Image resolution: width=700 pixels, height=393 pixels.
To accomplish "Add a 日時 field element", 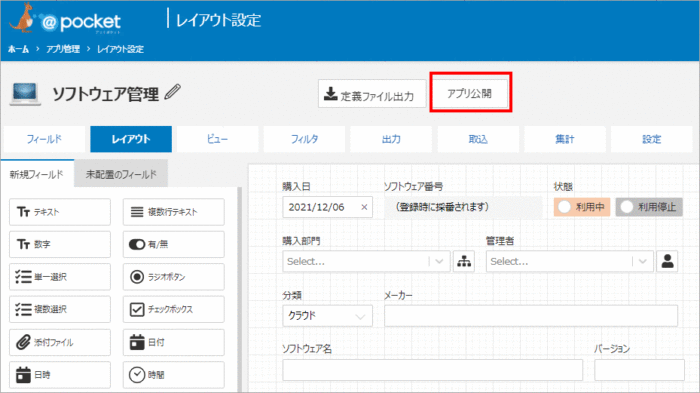I will (60, 375).
